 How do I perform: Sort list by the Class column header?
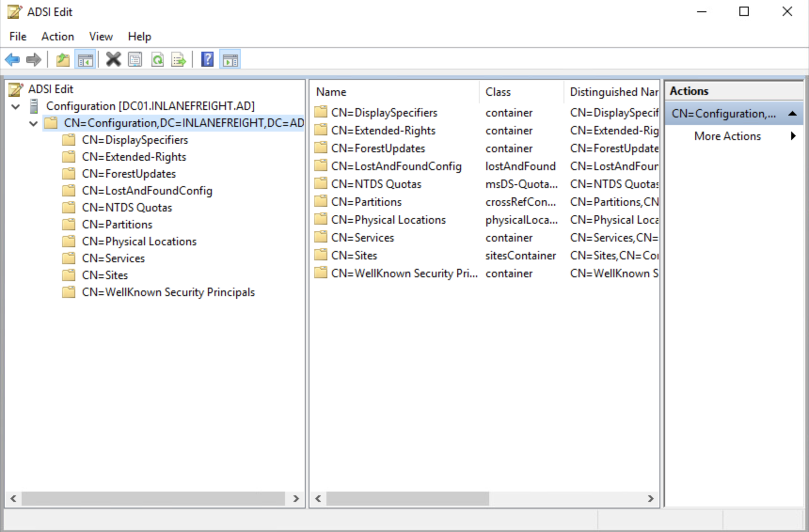[498, 92]
